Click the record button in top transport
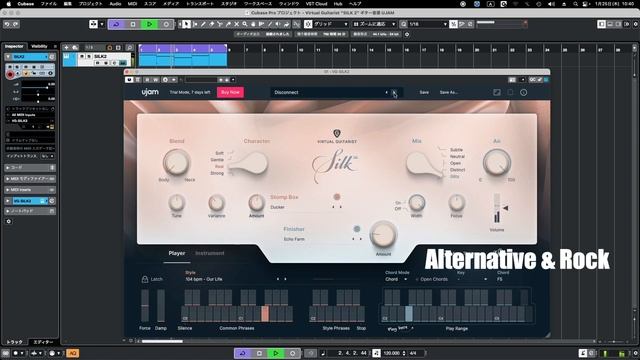Image resolution: width=640 pixels, height=360 pixels. [x=166, y=24]
